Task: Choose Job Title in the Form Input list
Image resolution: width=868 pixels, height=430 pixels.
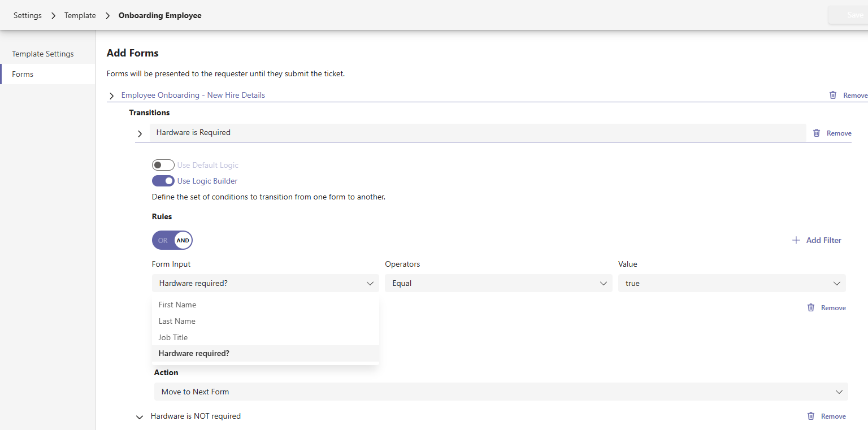Action: point(173,337)
